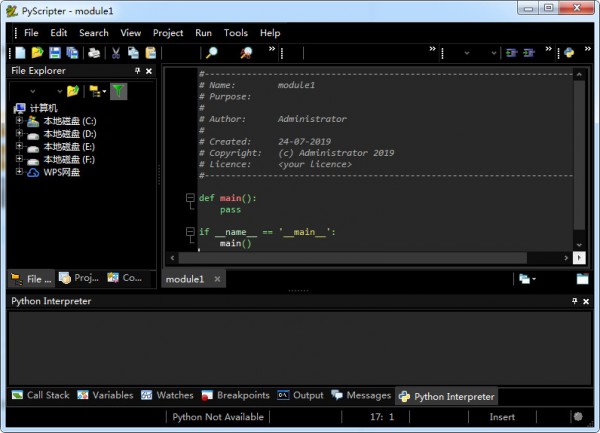The height and width of the screenshot is (433, 600).
Task: Open the Run menu
Action: tap(203, 32)
